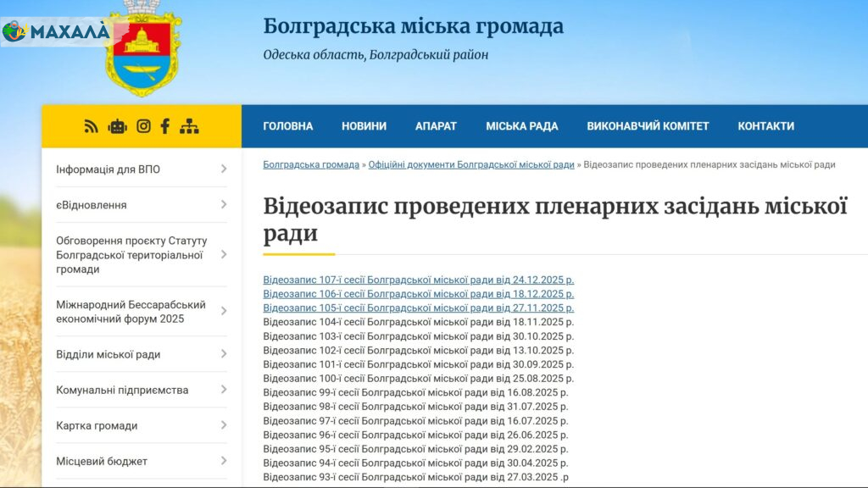
Task: Open the Instagram page icon
Action: [143, 126]
